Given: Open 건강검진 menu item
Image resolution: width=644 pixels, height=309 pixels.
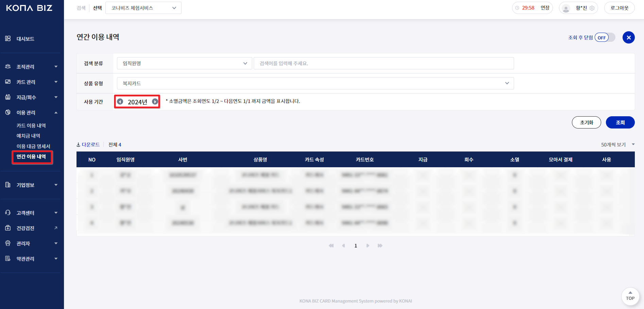Looking at the screenshot, I should 26,228.
